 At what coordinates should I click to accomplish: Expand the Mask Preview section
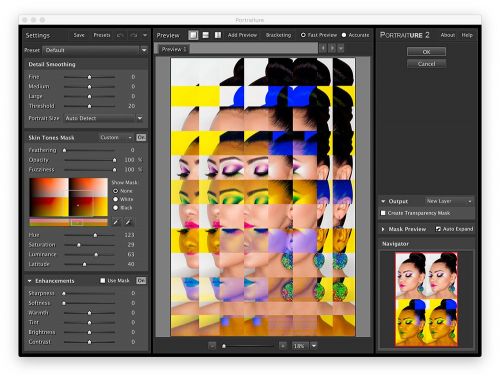click(383, 229)
